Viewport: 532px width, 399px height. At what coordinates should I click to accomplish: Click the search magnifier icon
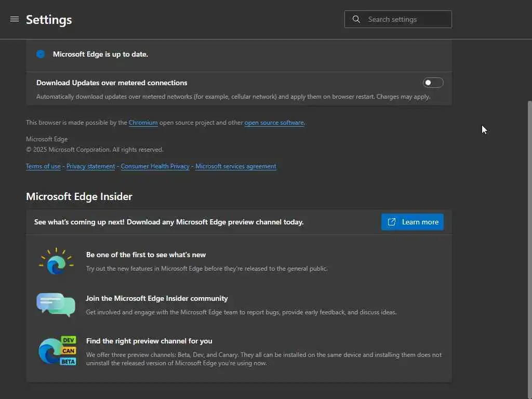tap(356, 19)
